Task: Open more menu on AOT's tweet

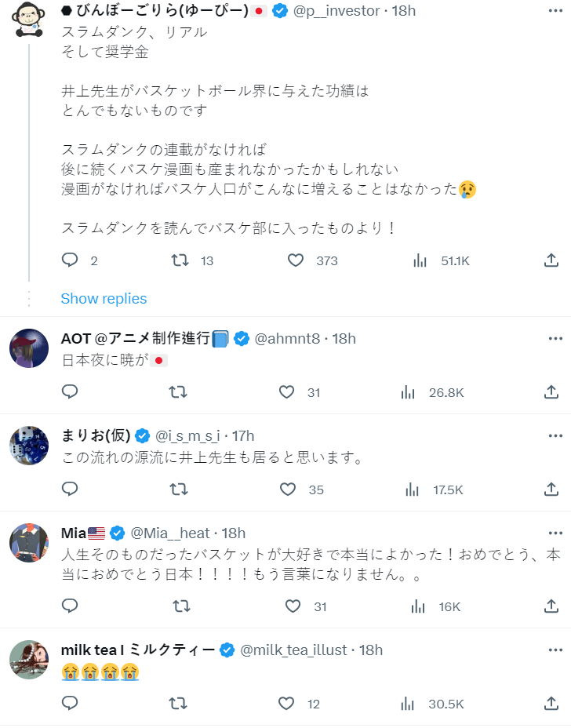Action: (x=555, y=338)
